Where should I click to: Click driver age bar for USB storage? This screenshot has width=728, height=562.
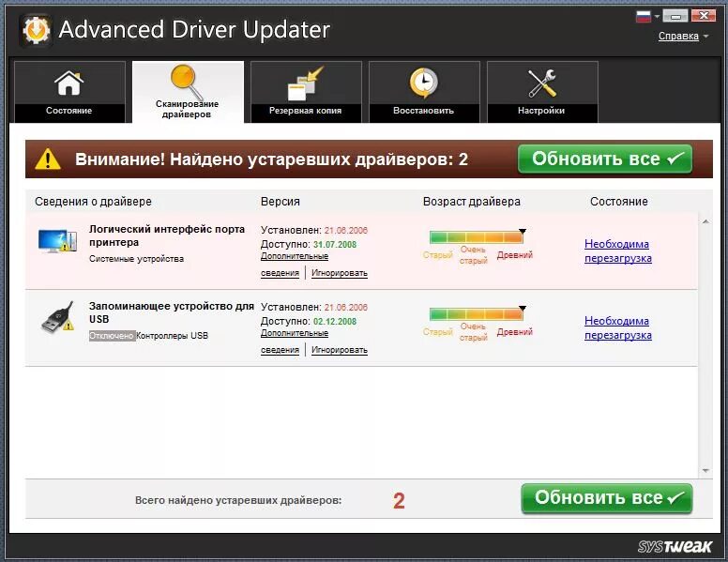click(477, 314)
